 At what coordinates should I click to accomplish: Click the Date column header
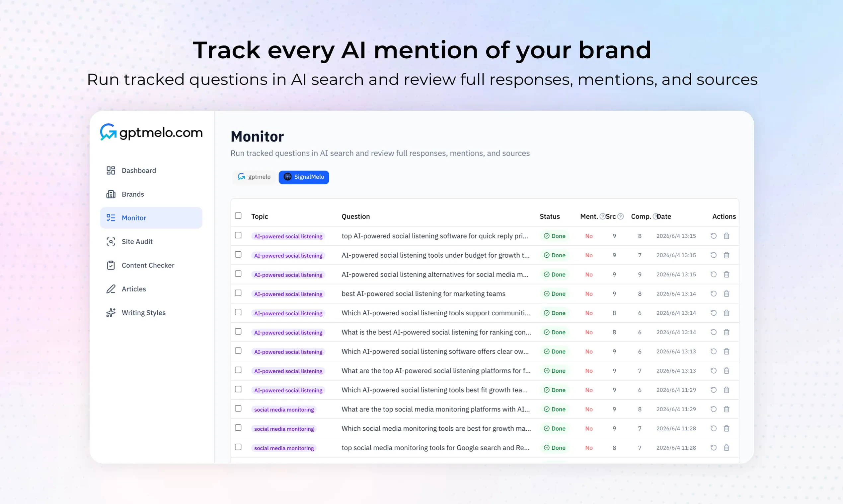[x=664, y=216]
